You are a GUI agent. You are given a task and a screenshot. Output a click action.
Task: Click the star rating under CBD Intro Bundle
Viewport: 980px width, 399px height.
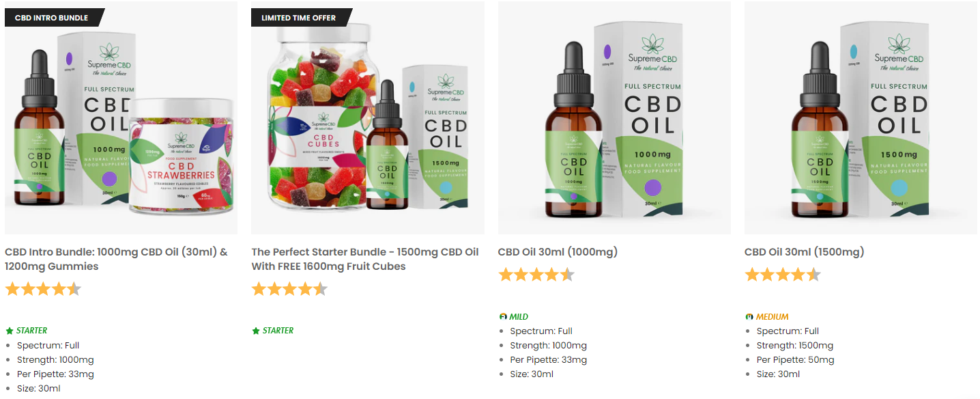pos(43,289)
